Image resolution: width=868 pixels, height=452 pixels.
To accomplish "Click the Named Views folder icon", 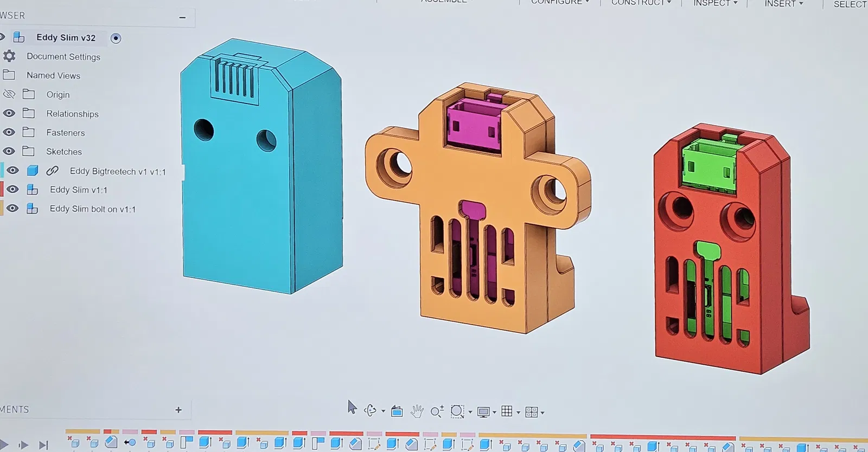I will [9, 75].
